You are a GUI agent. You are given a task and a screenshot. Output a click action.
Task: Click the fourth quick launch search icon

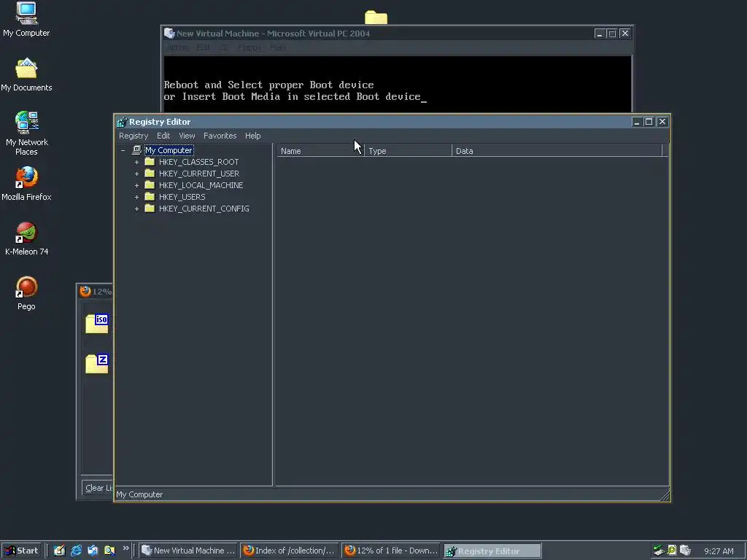point(109,551)
